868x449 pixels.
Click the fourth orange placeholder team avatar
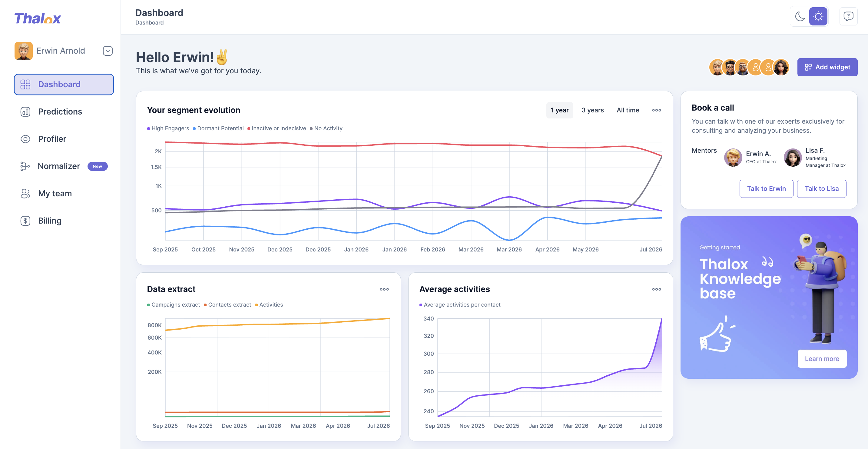[x=755, y=68]
